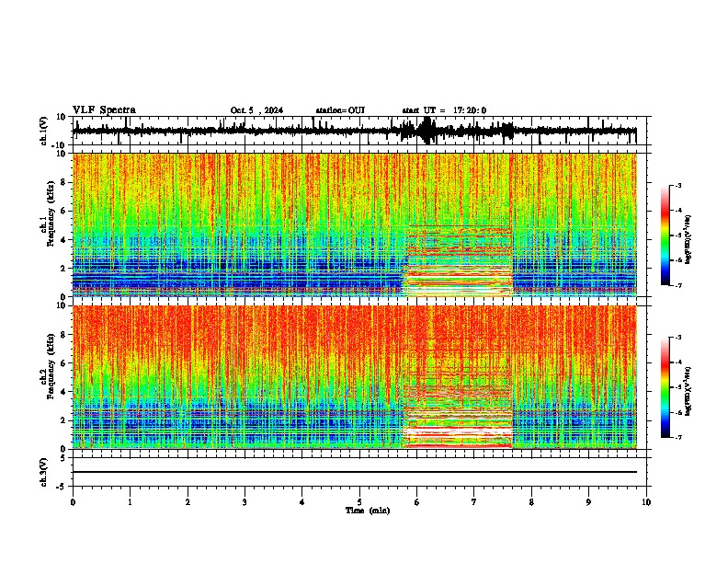Click the "-7" label on ch.1 color bar

677,285
